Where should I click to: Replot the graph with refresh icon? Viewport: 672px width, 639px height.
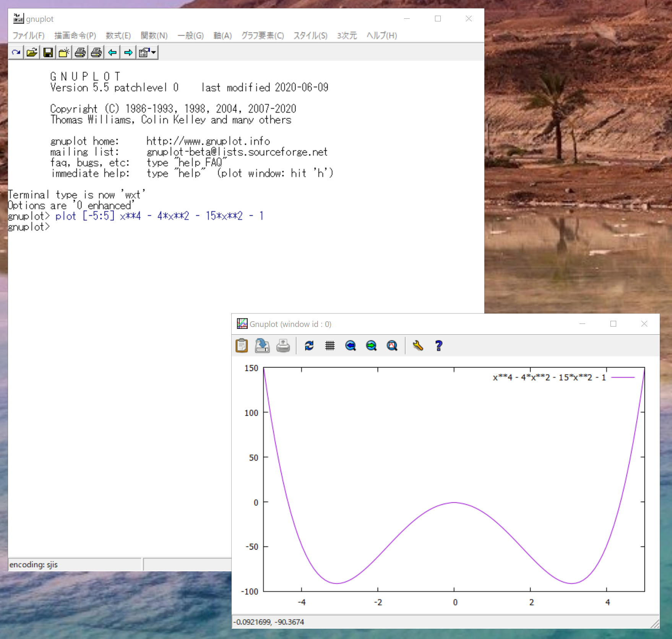[x=309, y=346]
